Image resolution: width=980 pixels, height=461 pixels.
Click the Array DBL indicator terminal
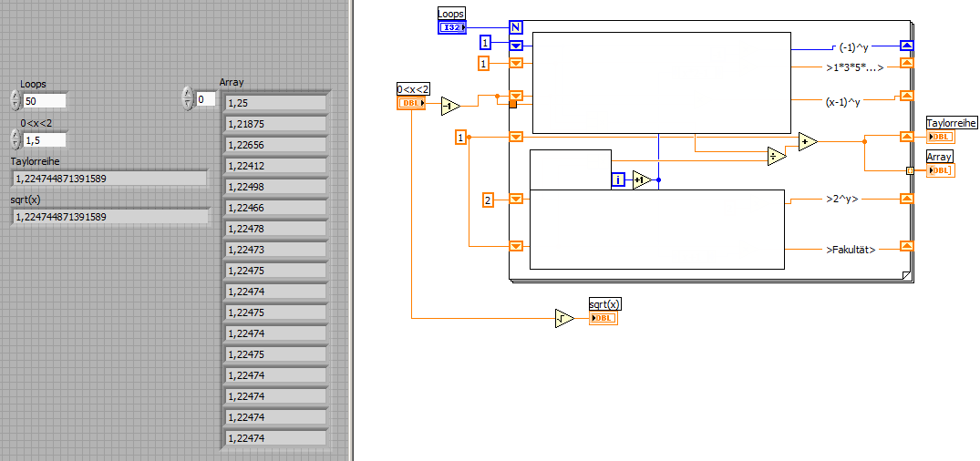[940, 169]
